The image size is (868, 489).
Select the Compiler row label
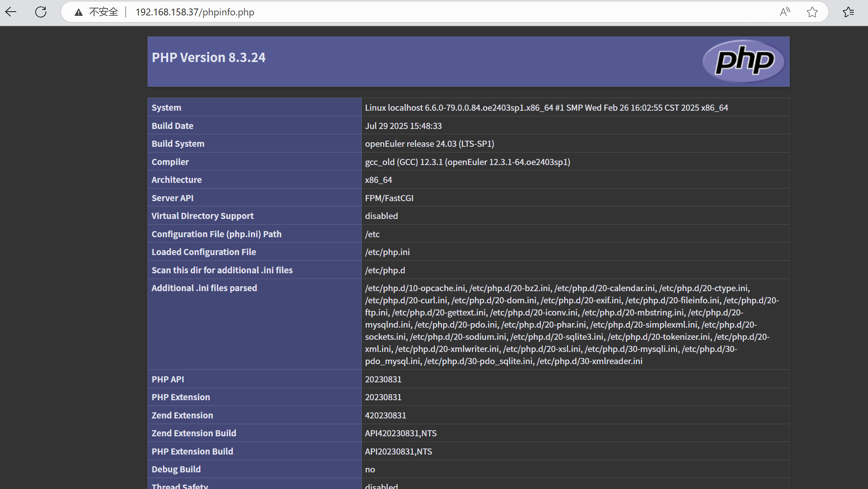pos(170,162)
